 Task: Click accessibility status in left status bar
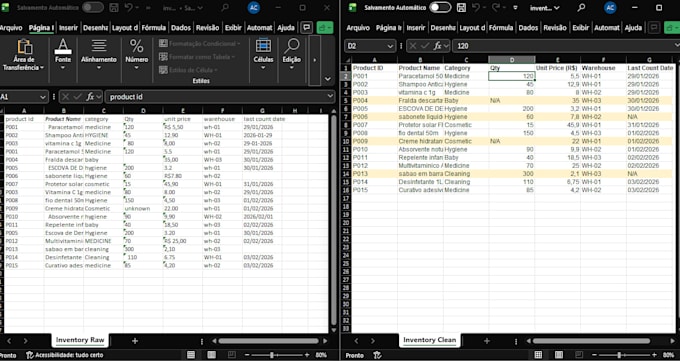(65, 355)
